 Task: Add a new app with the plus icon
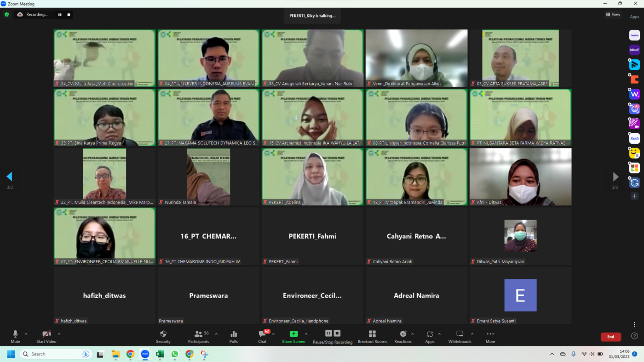[634, 196]
